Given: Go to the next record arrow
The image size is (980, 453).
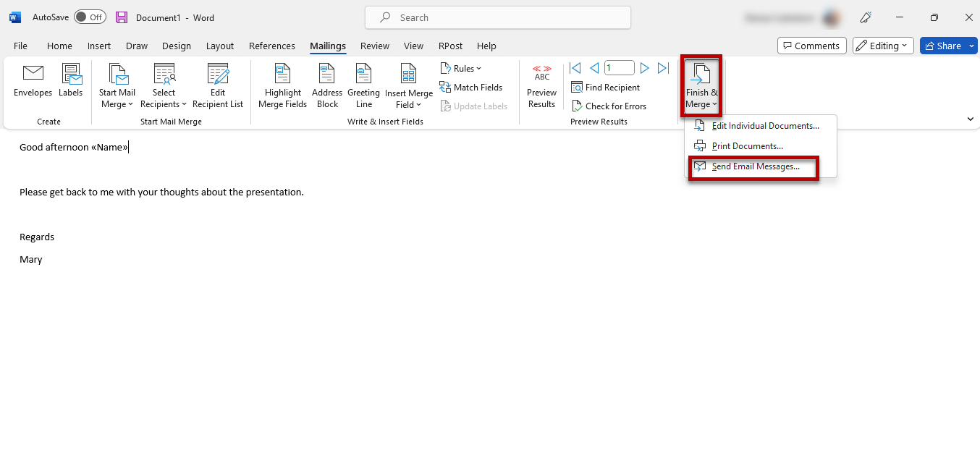Looking at the screenshot, I should click(644, 68).
